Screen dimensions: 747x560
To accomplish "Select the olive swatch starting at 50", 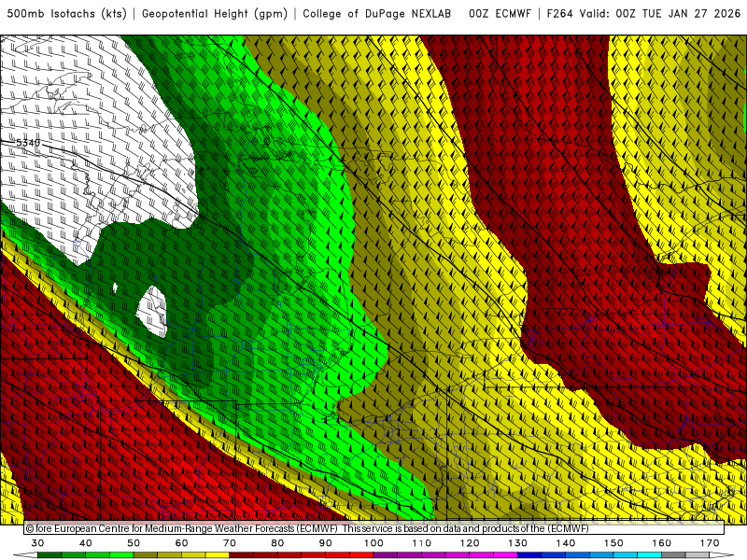I will click(146, 555).
